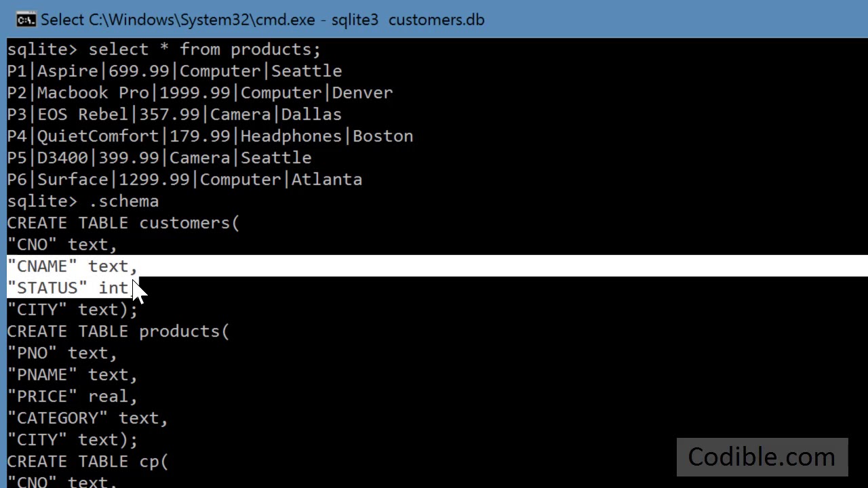
Task: Click "CREATE TABLE products(" line
Action: [119, 331]
